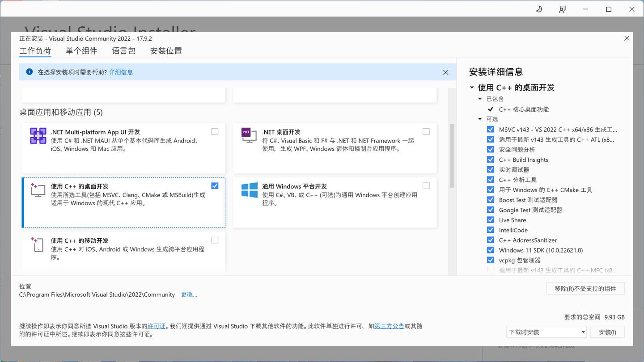Click the blue Windows icon for 通用 Windows 平台开发

(x=249, y=190)
